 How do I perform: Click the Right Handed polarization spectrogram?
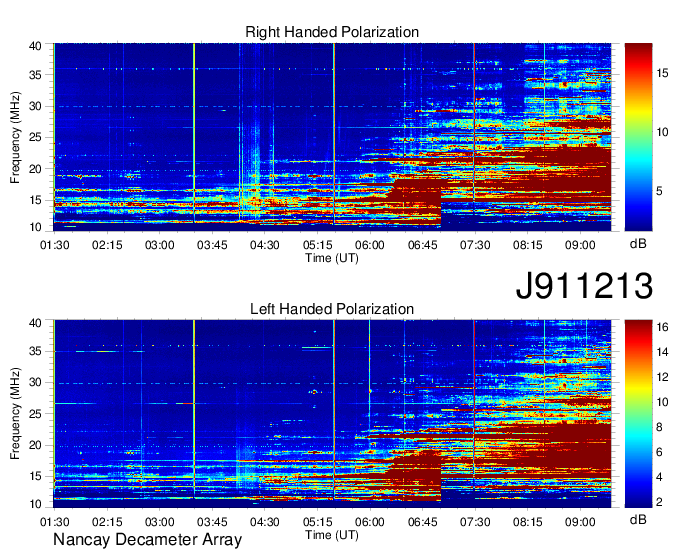(x=332, y=137)
